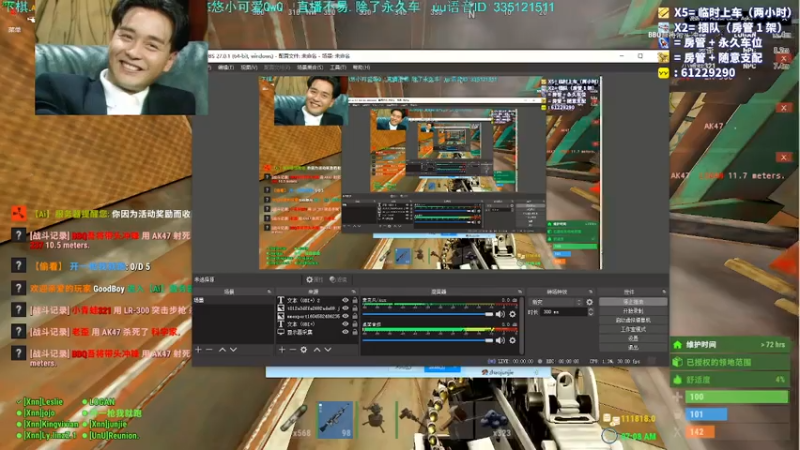Viewport: 800px width, 450px height.
Task: Click the 属性 gear button above the docks
Action: click(x=314, y=280)
